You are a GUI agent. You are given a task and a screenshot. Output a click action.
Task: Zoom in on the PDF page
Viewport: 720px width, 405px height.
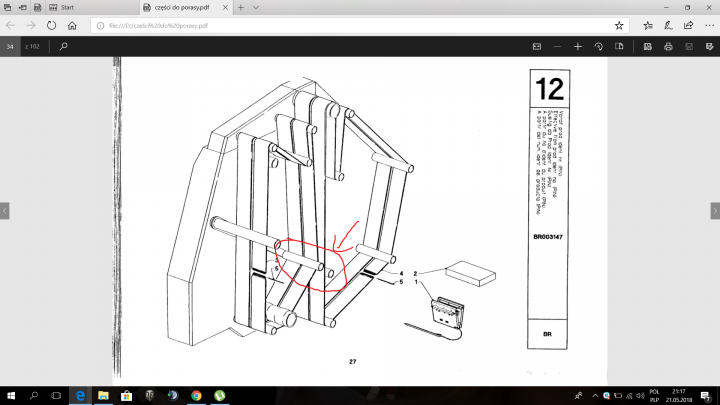(x=578, y=46)
